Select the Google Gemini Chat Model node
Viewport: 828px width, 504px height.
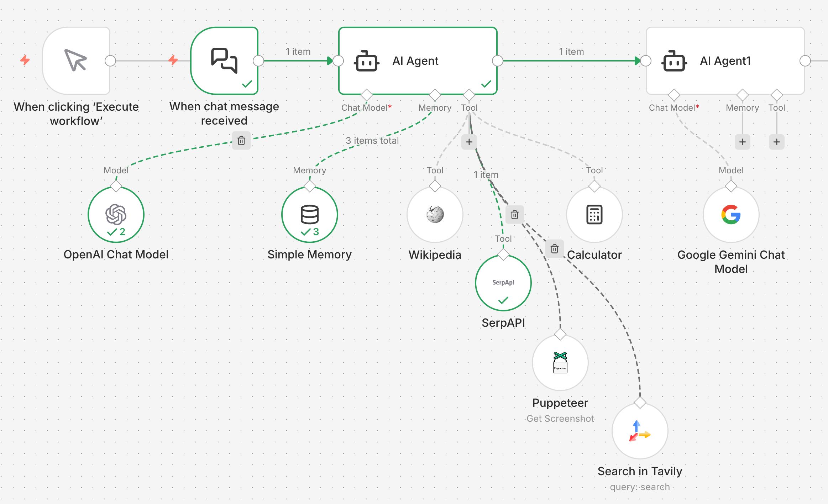click(731, 214)
